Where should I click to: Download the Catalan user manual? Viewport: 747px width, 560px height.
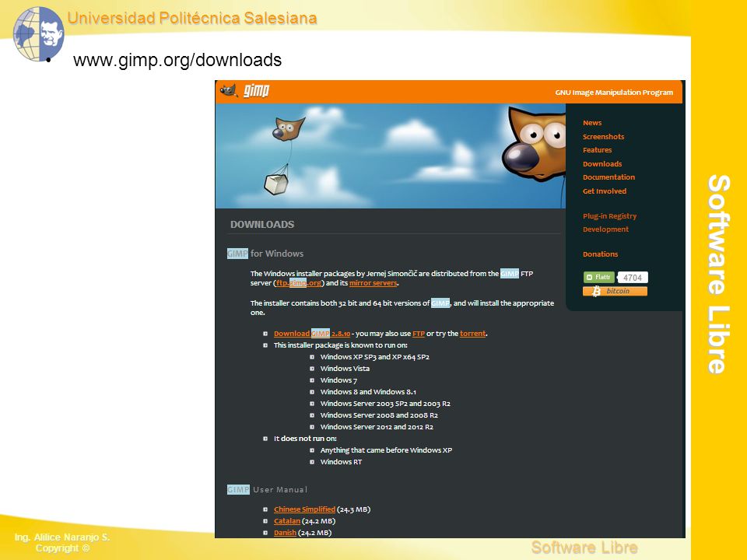[287, 521]
